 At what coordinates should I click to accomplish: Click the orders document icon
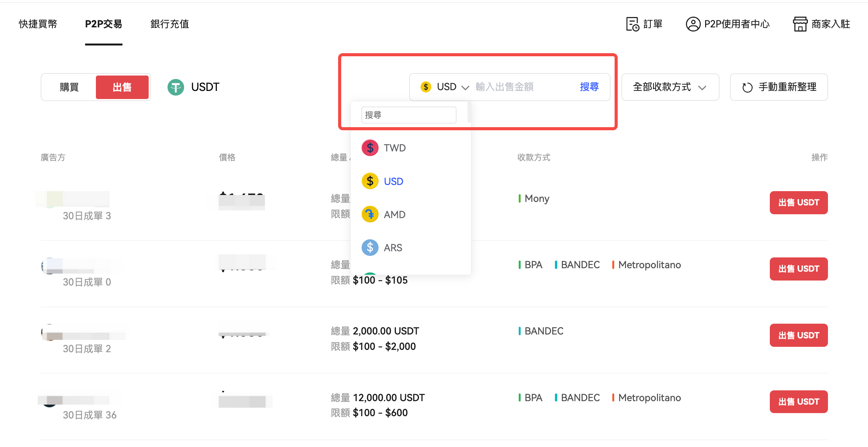(x=632, y=24)
